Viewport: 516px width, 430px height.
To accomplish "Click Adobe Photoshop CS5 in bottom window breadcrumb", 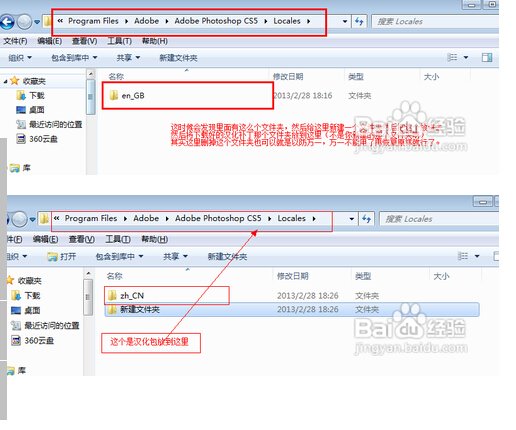I will pos(218,218).
